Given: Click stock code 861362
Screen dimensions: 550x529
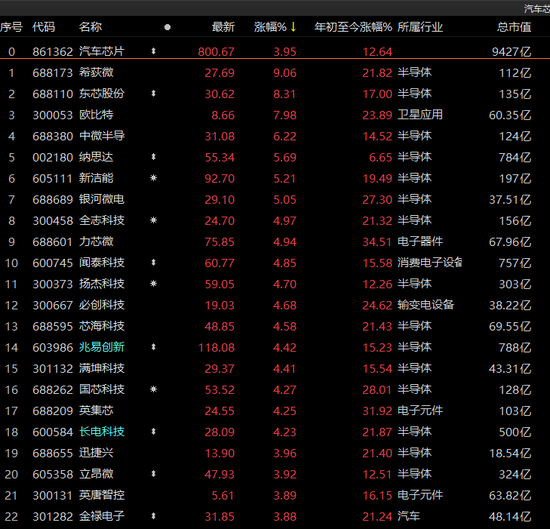Looking at the screenshot, I should click(x=53, y=52).
